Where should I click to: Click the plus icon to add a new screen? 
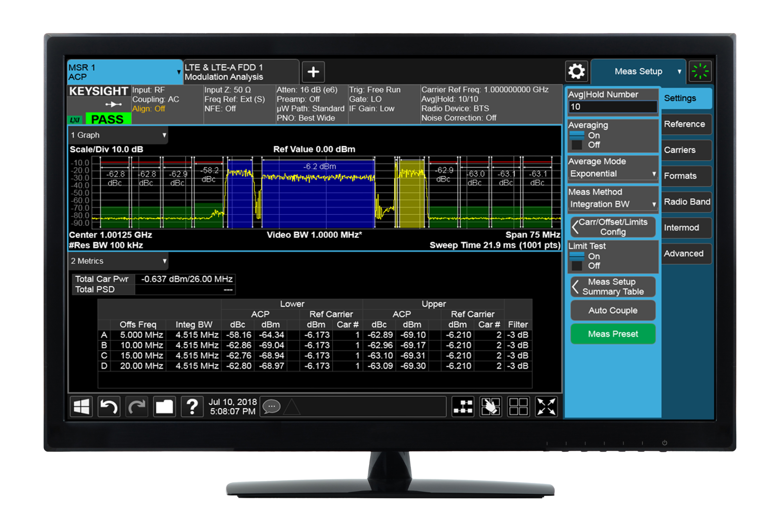[x=313, y=72]
